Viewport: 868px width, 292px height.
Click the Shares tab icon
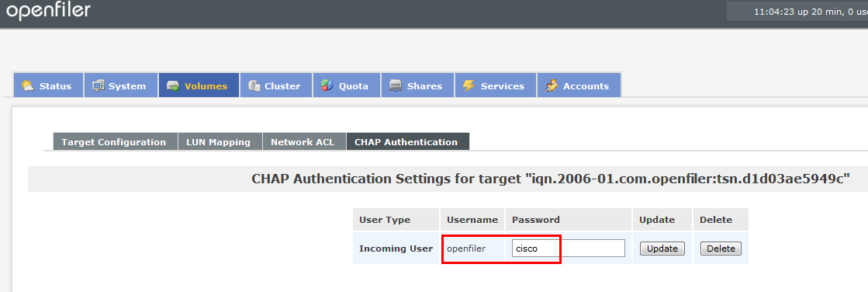[x=396, y=86]
